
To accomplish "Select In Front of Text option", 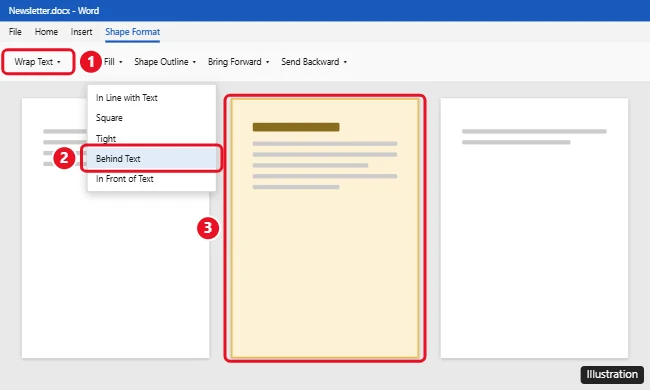I will 151,179.
